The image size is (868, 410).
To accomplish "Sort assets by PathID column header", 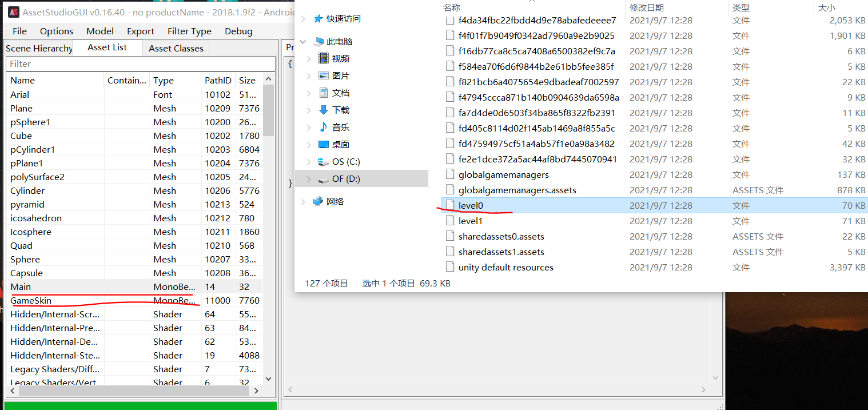I will point(218,80).
